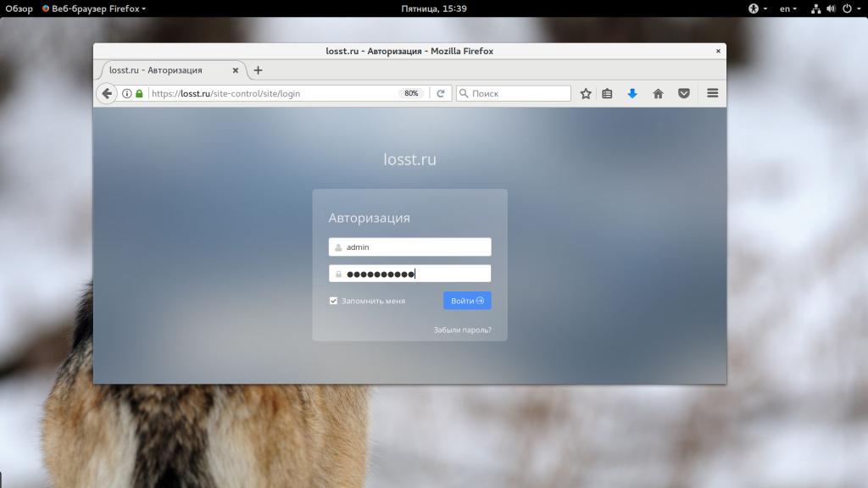Expand the accessibility menu in top bar
The height and width of the screenshot is (488, 868).
[757, 8]
